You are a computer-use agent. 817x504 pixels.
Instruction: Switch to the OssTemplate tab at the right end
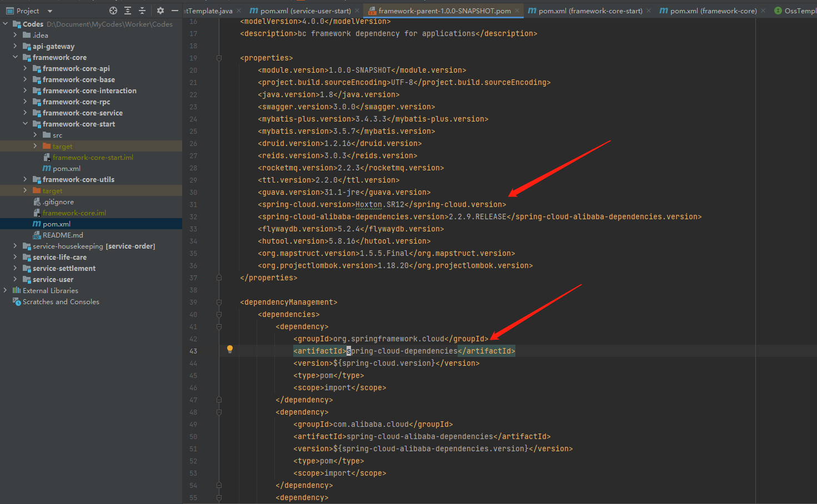click(x=795, y=11)
